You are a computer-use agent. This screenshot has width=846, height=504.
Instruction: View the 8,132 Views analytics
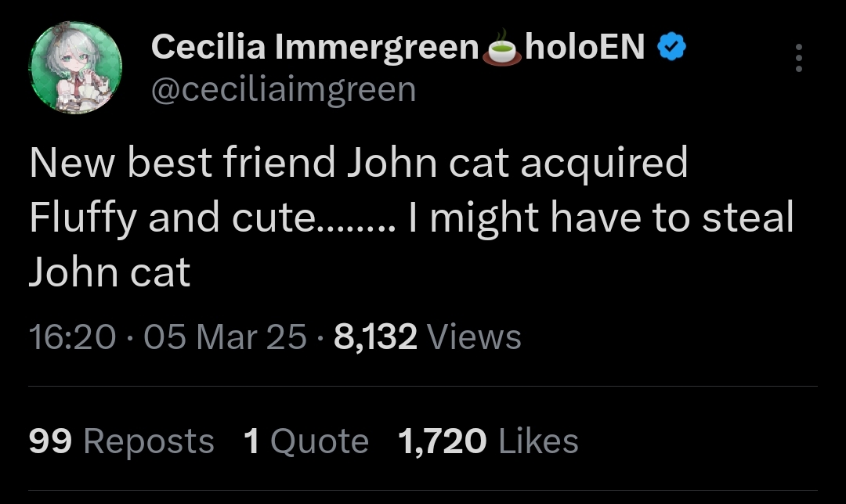(x=428, y=337)
